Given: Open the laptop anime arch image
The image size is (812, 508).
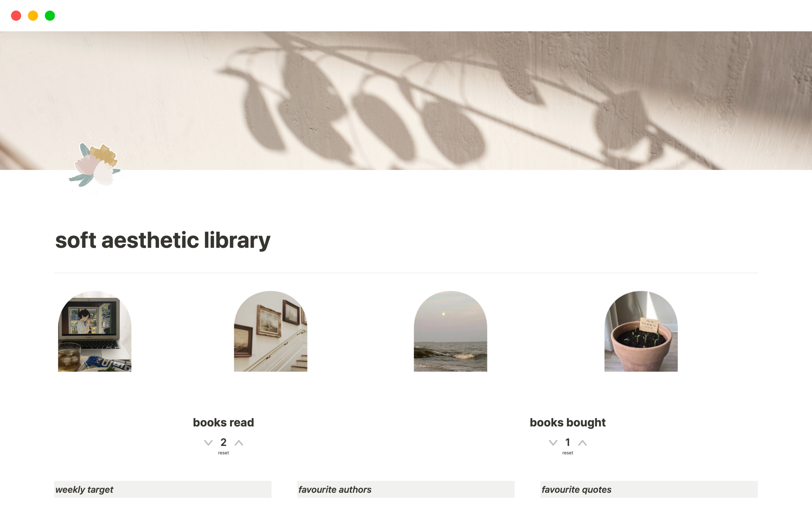Looking at the screenshot, I should click(95, 331).
